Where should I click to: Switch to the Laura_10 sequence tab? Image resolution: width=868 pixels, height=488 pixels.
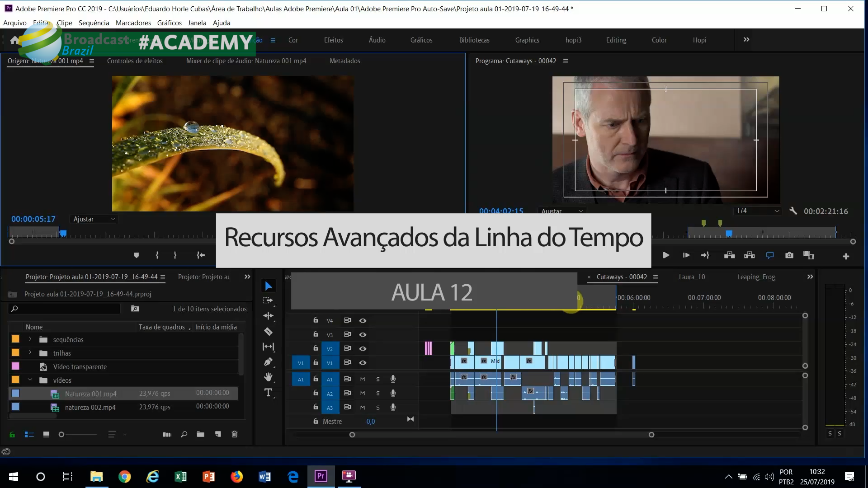click(x=692, y=277)
